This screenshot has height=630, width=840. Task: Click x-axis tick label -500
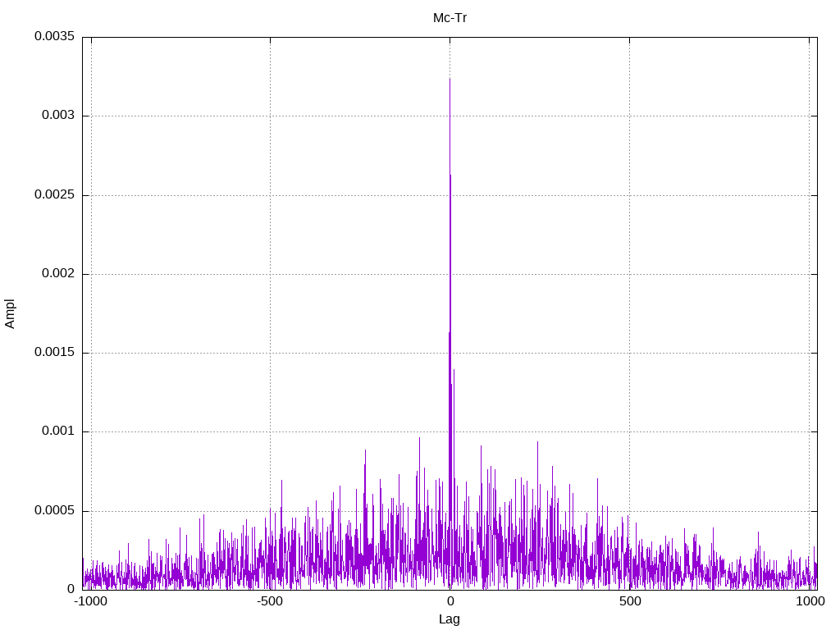270,601
